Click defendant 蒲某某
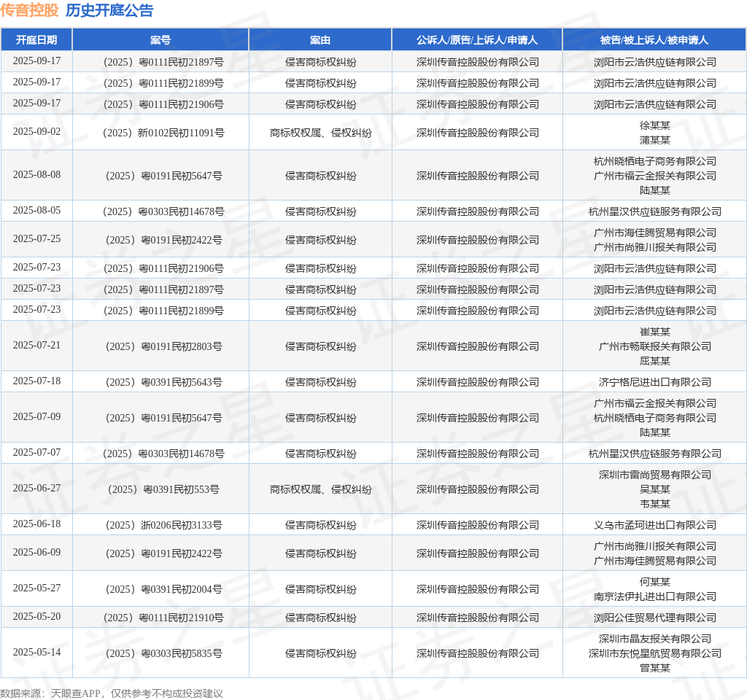Screen dimensions: 747x700 (655, 140)
